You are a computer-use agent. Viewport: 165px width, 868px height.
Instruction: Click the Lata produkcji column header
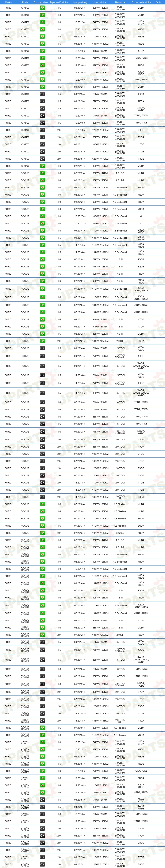[80, 2]
